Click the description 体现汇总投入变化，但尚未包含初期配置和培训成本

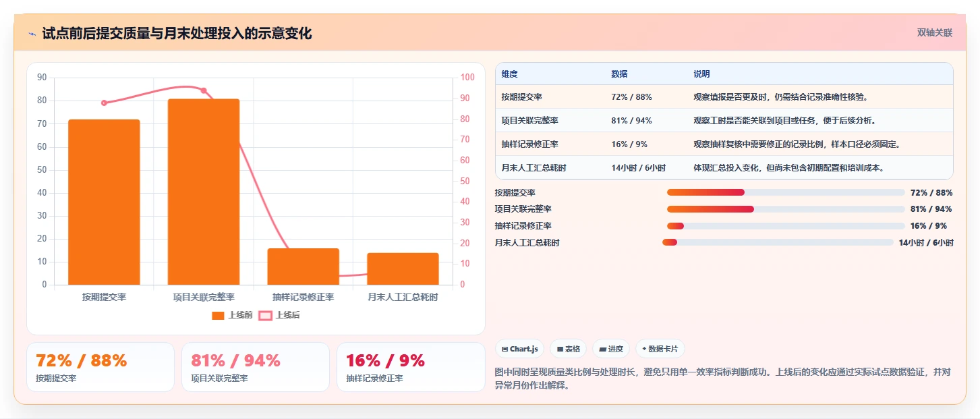(788, 168)
